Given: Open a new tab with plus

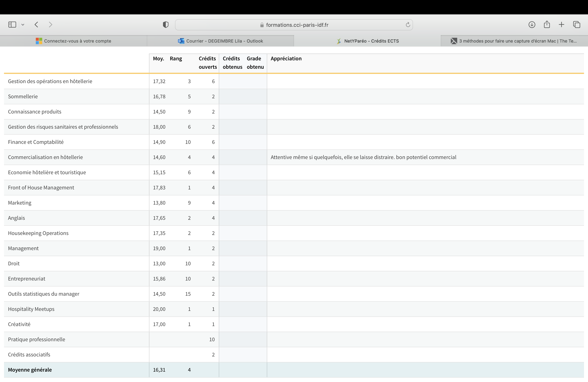Looking at the screenshot, I should [561, 24].
